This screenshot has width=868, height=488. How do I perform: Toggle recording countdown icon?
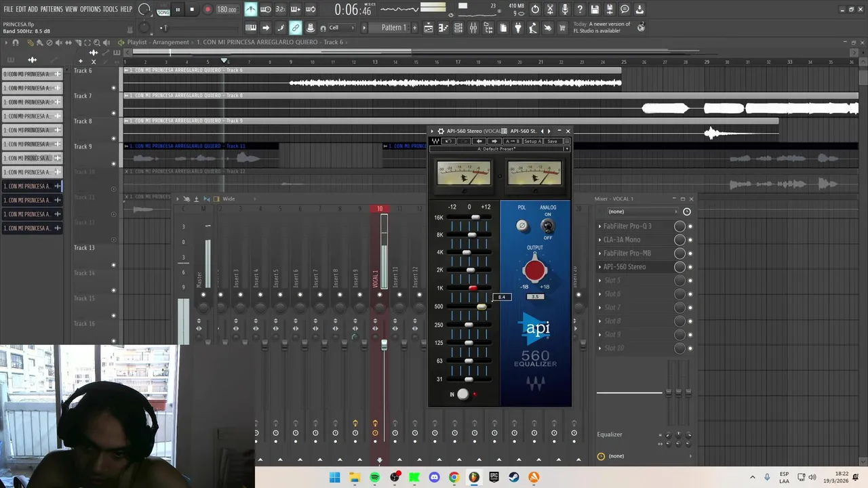[281, 9]
